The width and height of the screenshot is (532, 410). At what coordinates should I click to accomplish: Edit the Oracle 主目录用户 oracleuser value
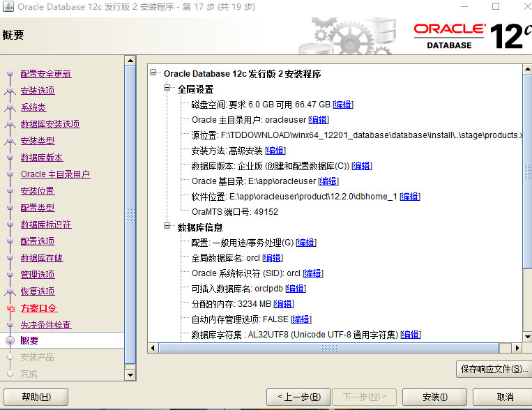tap(319, 120)
